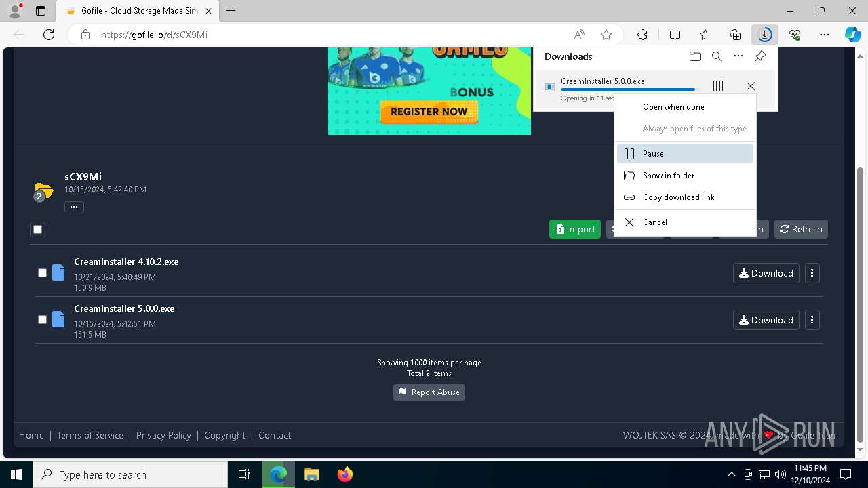Open the Extensions icon
868x488 pixels.
point(642,35)
